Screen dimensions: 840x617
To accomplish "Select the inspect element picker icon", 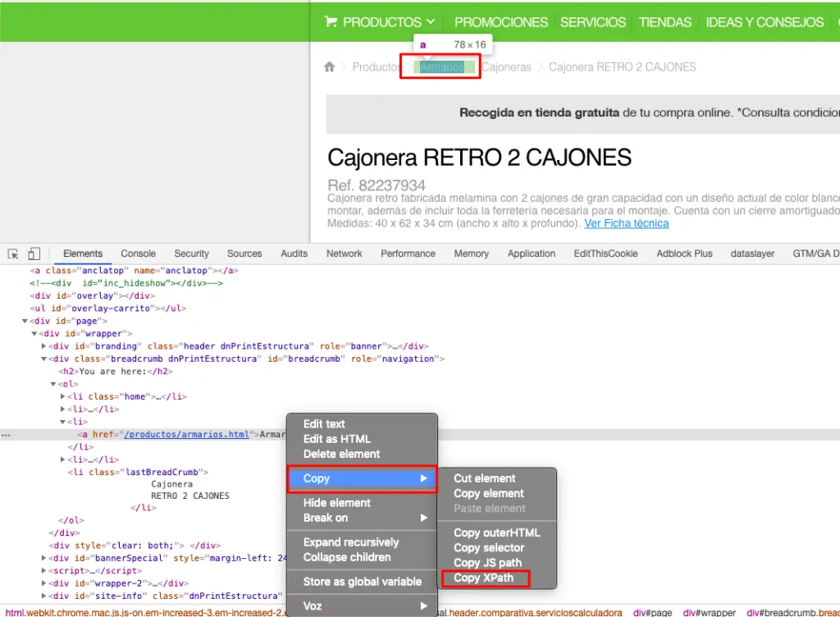I will click(13, 254).
